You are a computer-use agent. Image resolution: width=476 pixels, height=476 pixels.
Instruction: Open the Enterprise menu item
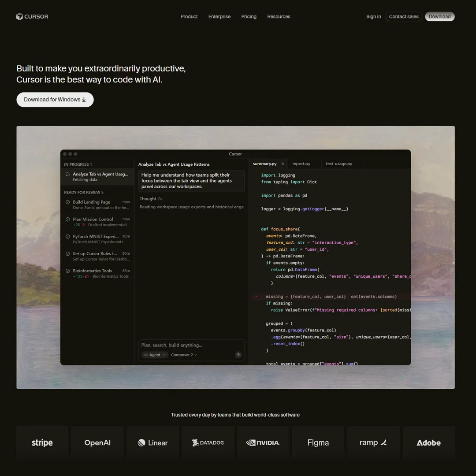click(219, 16)
